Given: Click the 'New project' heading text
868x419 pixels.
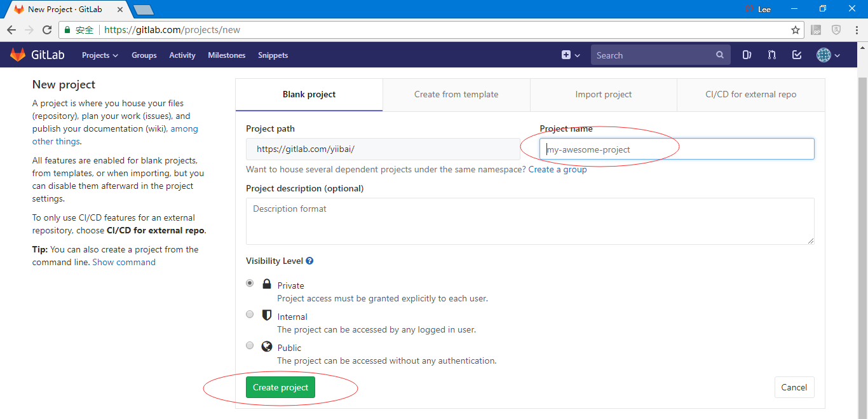Looking at the screenshot, I should [x=64, y=85].
